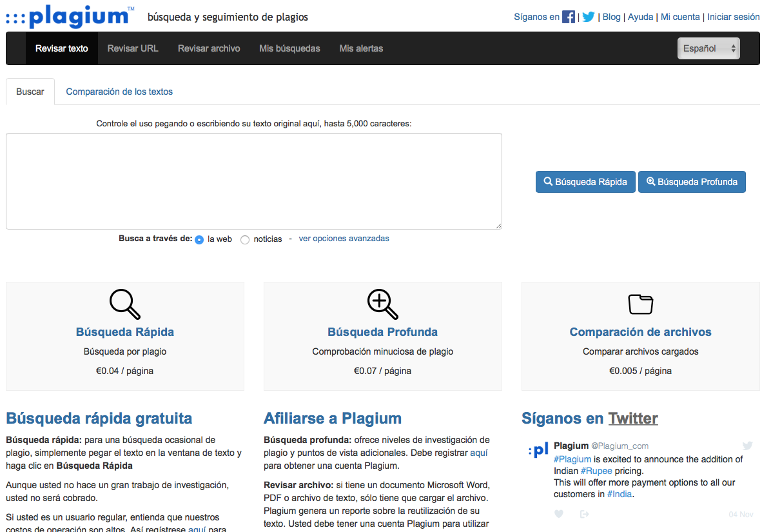
Task: Open the Blog link
Action: tap(611, 17)
